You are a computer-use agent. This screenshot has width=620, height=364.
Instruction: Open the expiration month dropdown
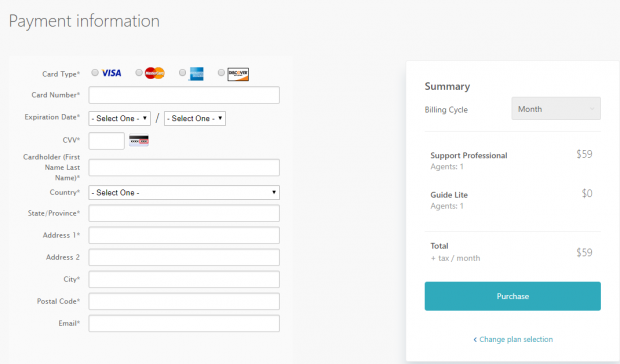point(119,118)
